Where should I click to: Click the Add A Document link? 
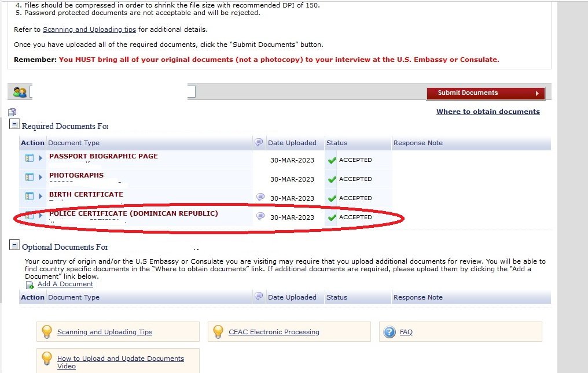[65, 284]
